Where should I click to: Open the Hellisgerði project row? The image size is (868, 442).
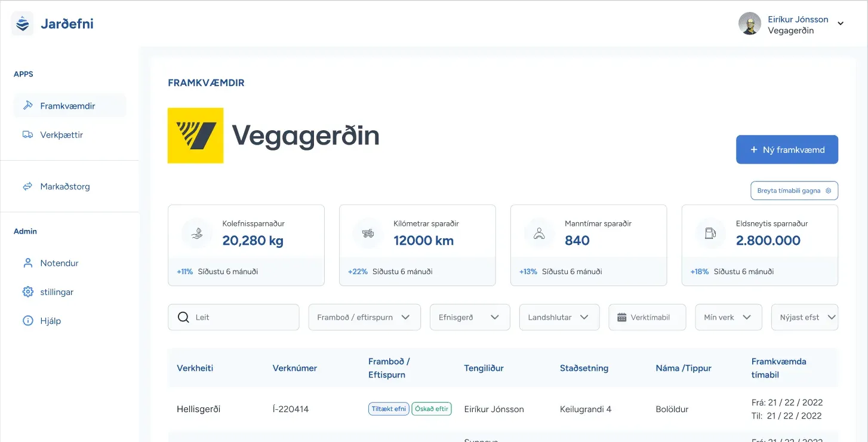pyautogui.click(x=503, y=409)
